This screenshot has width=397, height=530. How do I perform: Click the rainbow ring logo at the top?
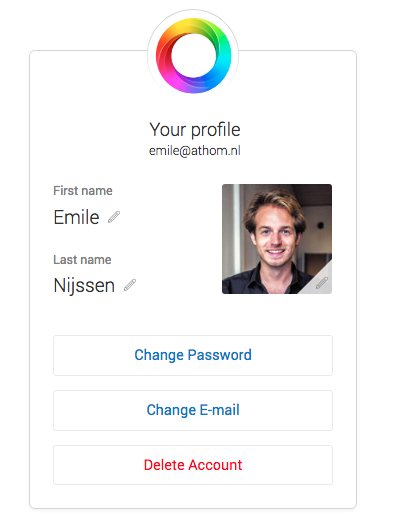pos(193,56)
